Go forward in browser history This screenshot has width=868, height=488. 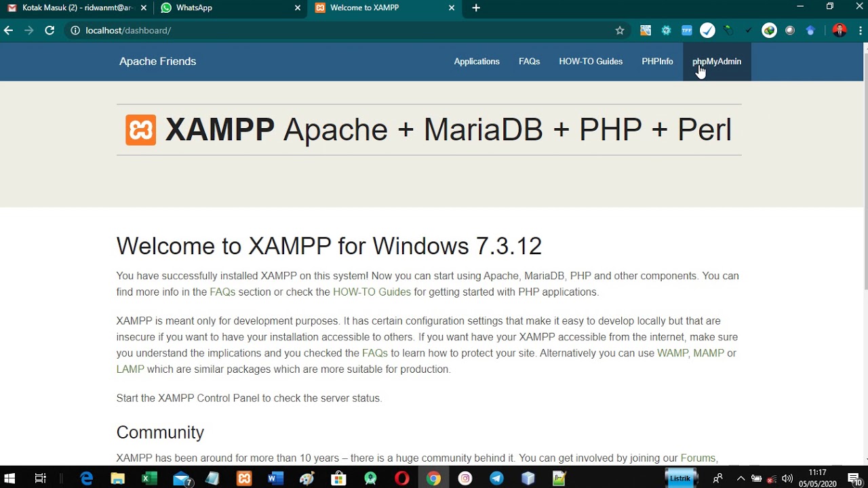pyautogui.click(x=29, y=30)
